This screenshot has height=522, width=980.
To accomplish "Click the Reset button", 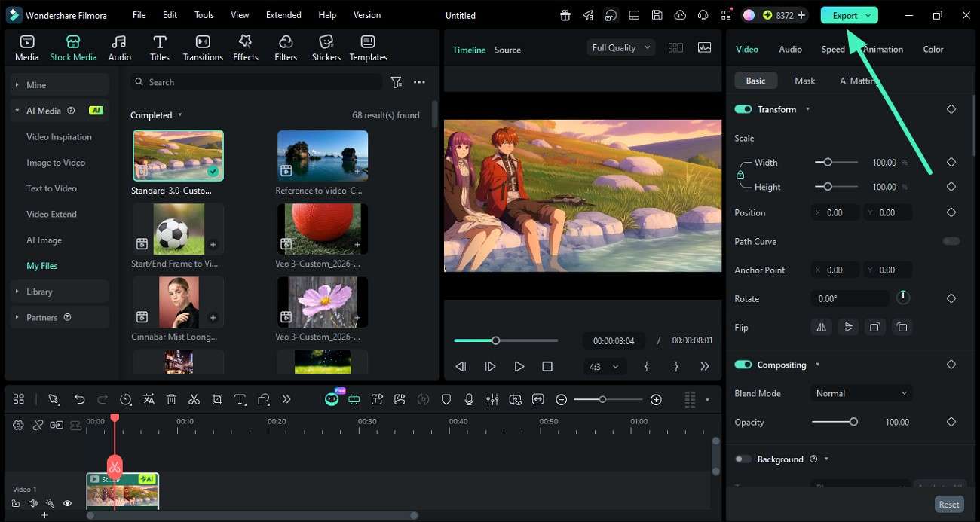I will click(948, 505).
